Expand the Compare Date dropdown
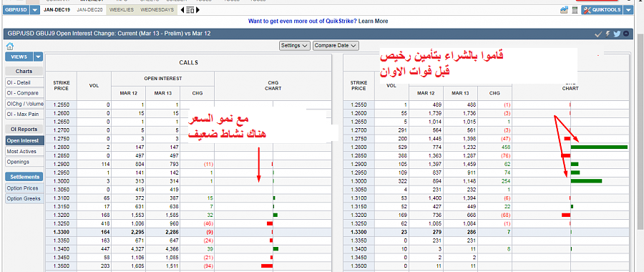 336,46
